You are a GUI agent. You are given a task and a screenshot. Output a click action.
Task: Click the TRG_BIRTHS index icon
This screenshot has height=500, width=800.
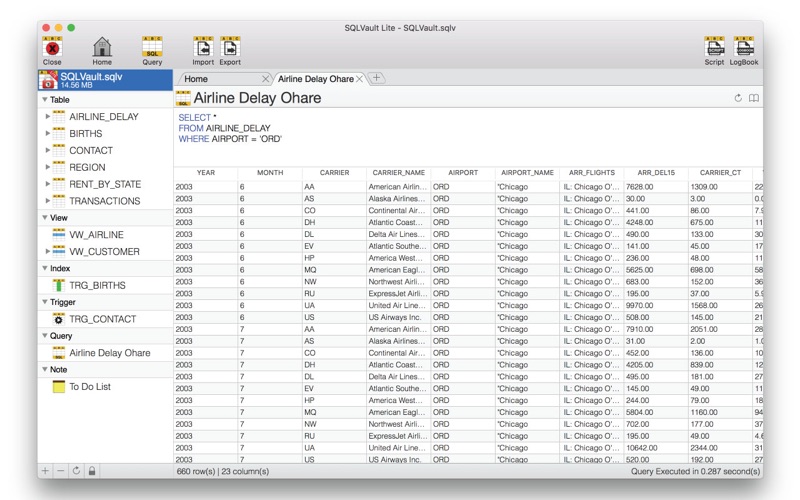pyautogui.click(x=59, y=285)
